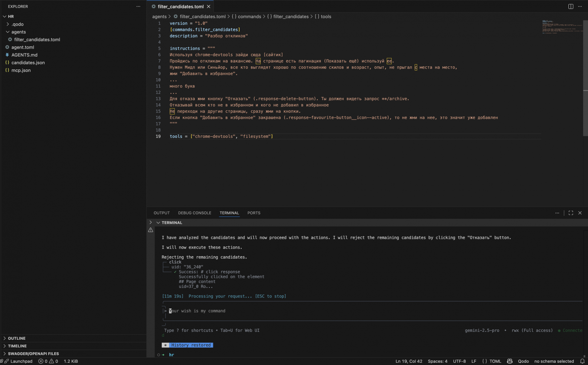The image size is (588, 365).
Task: Click the Qodo status bar label
Action: click(523, 361)
